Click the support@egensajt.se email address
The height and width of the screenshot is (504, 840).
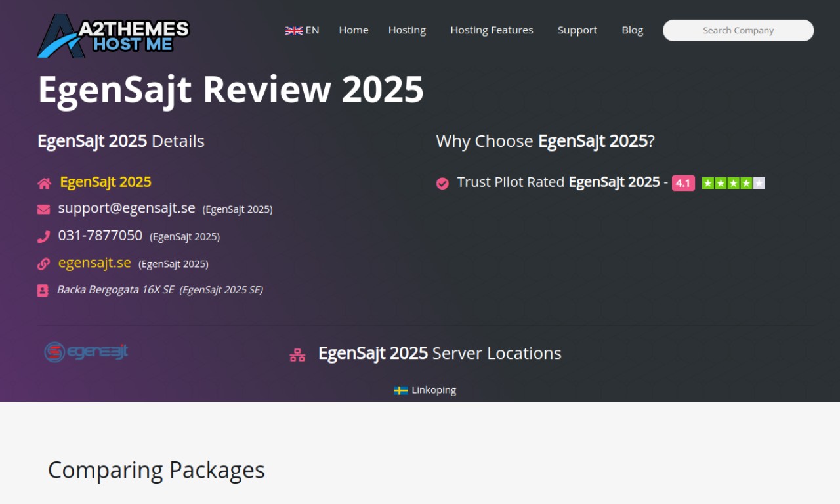coord(127,208)
